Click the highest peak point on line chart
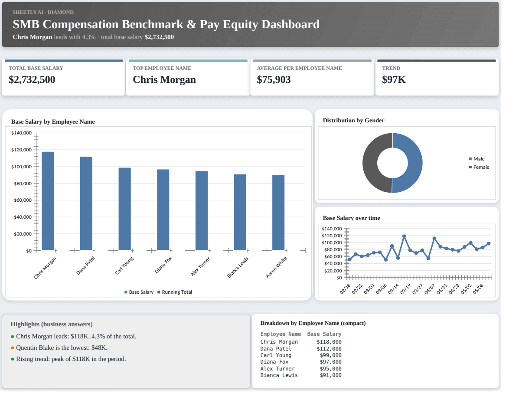Viewport: 532px width, 400px height. tap(404, 236)
